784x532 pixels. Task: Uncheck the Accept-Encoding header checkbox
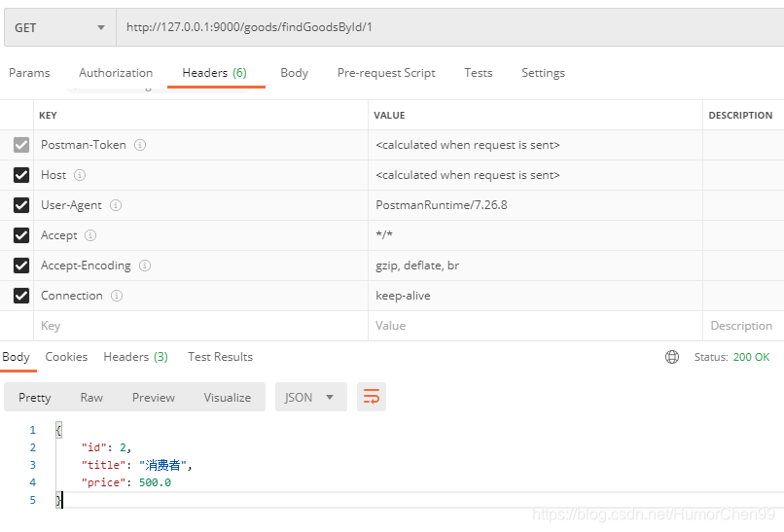pyautogui.click(x=21, y=266)
